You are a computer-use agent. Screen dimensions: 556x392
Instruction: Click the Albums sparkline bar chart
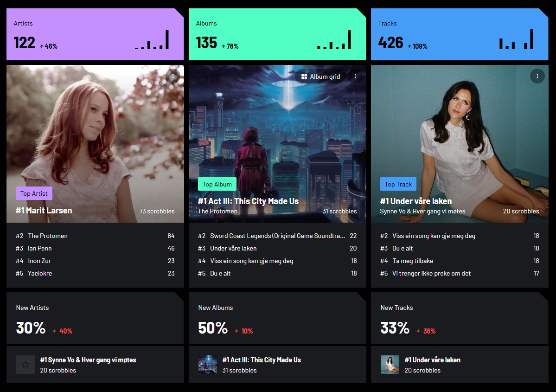pos(334,40)
